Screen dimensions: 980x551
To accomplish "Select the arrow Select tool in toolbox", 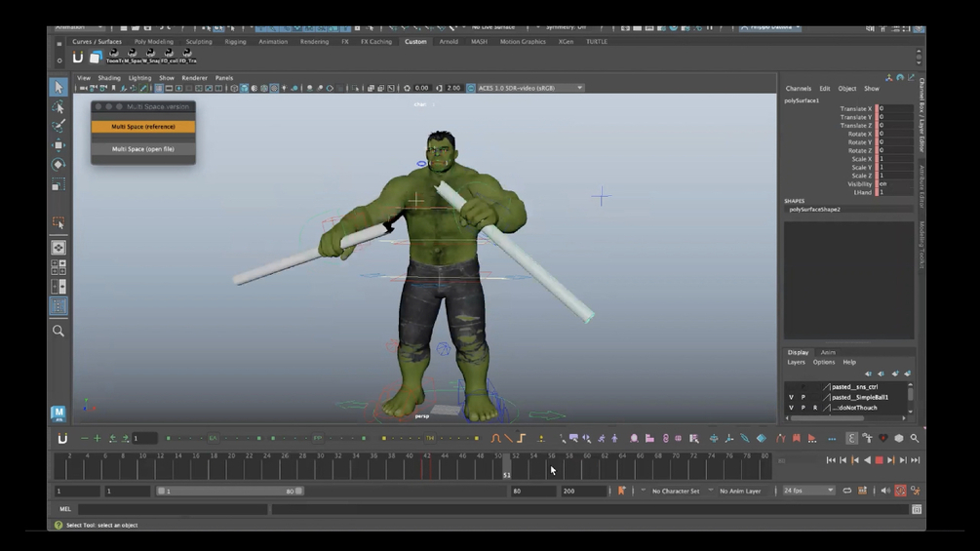I will (59, 87).
